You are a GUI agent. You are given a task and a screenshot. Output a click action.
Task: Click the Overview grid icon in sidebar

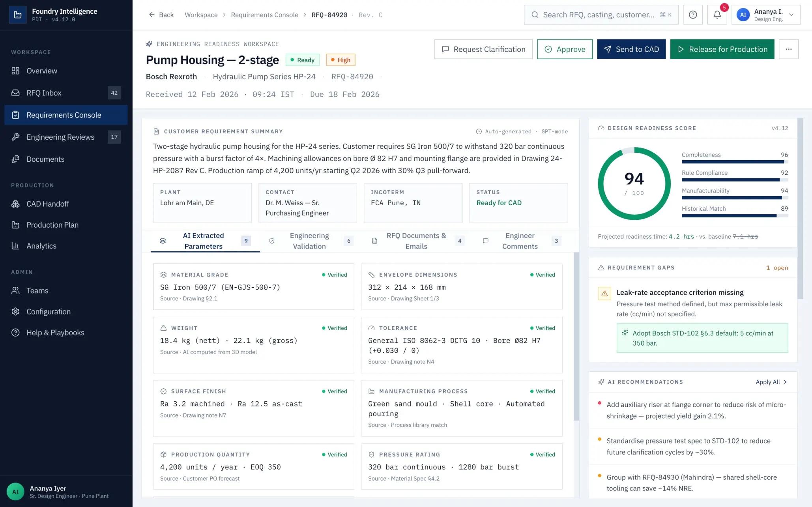tap(15, 71)
